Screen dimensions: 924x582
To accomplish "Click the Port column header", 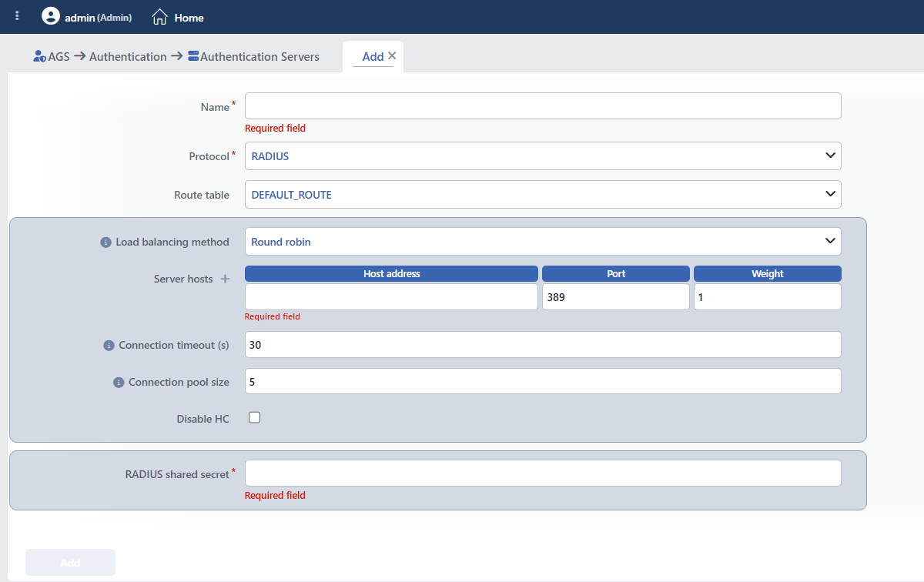I will tap(616, 273).
